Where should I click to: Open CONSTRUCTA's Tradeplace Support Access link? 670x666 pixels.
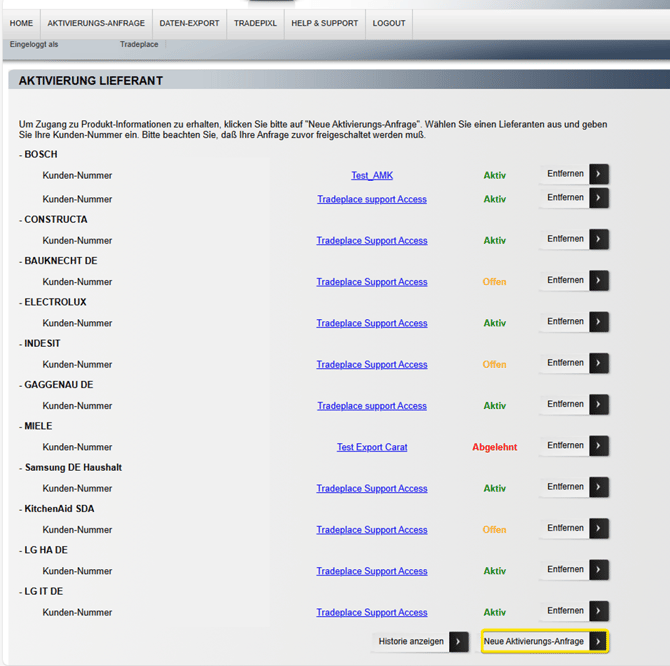[x=372, y=241]
